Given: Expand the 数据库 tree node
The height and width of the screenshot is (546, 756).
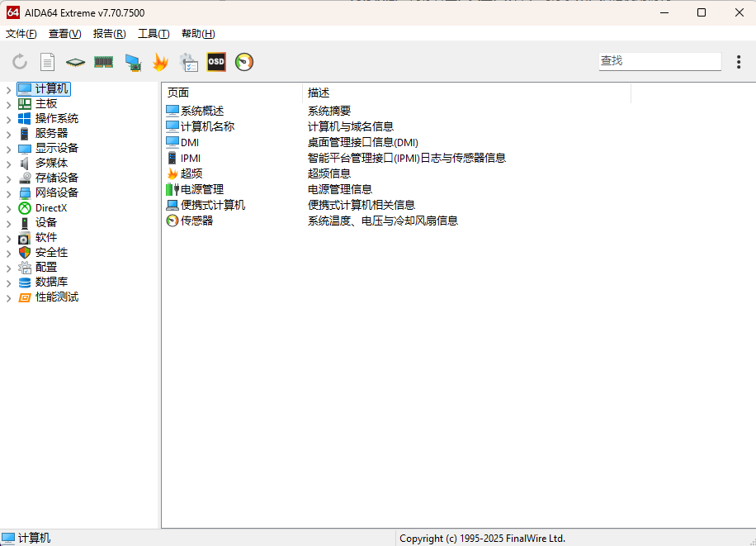Looking at the screenshot, I should pyautogui.click(x=8, y=283).
